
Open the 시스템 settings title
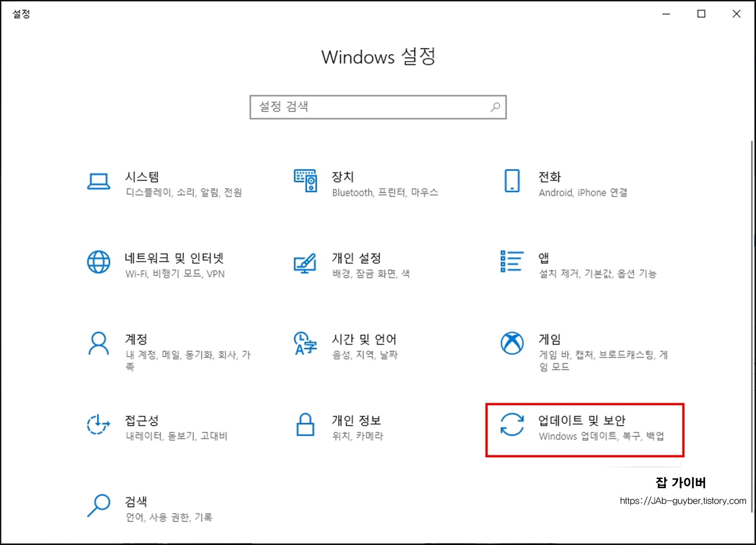click(142, 176)
